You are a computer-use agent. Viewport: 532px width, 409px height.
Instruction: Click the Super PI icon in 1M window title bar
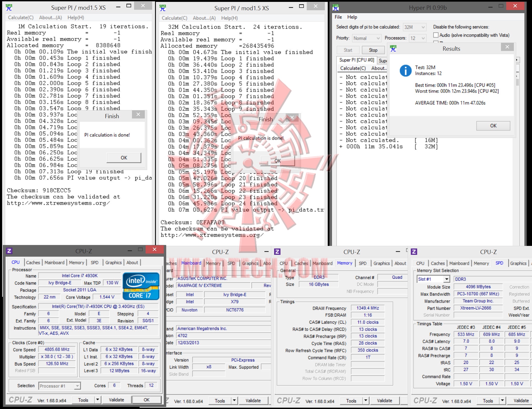[x=9, y=7]
